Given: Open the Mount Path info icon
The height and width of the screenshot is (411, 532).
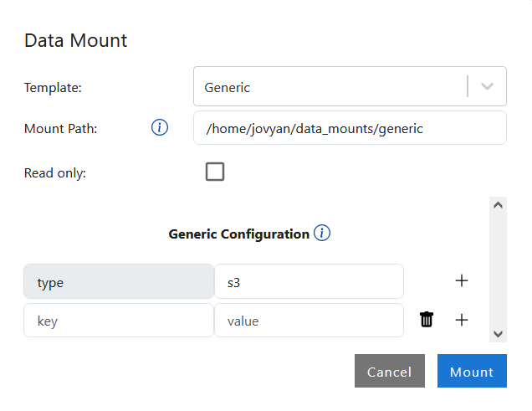Looking at the screenshot, I should pos(160,127).
